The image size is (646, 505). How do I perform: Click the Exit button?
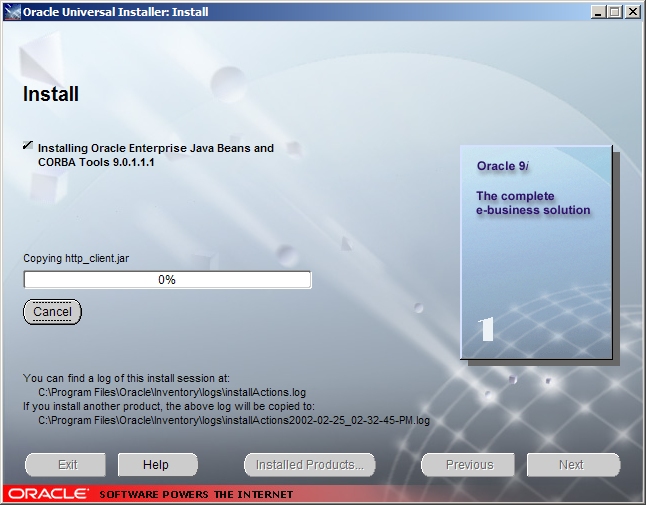[65, 465]
